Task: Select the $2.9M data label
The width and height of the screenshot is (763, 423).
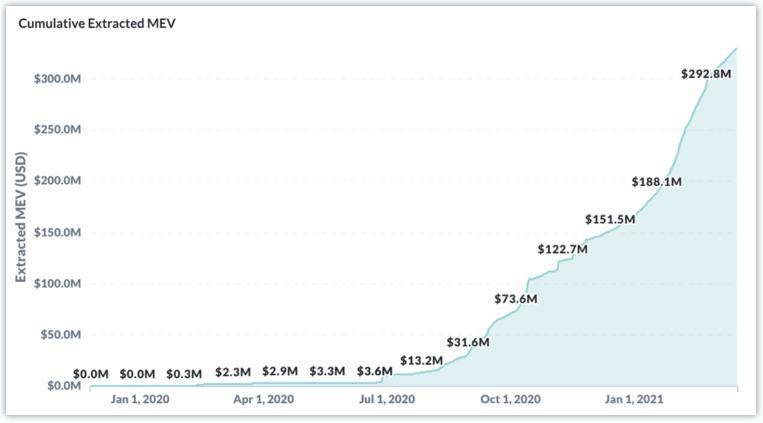Action: pos(280,371)
